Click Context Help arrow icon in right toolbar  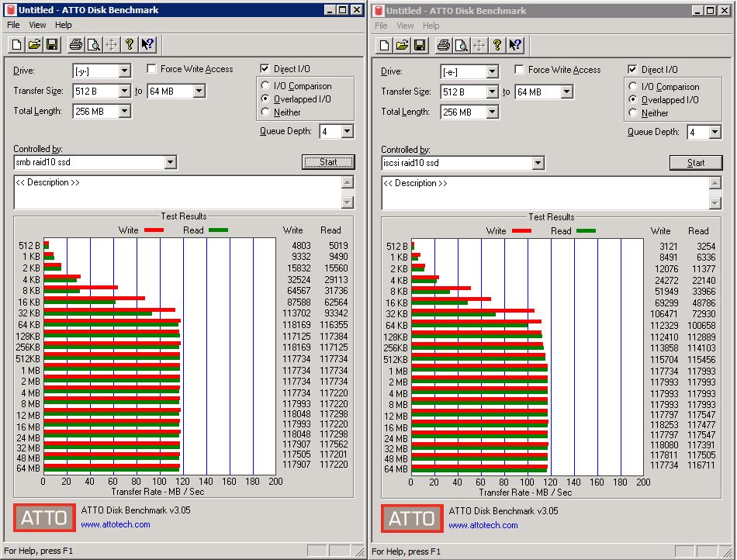514,45
